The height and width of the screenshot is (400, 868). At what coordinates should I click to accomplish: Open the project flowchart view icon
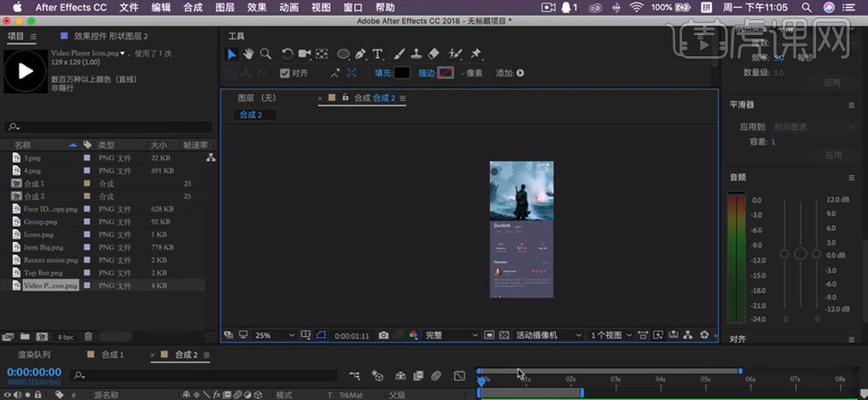tap(210, 158)
